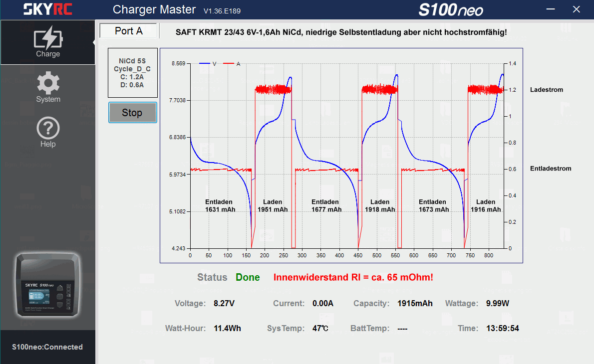The width and height of the screenshot is (594, 364).
Task: Open System settings gear icon
Action: [x=48, y=83]
